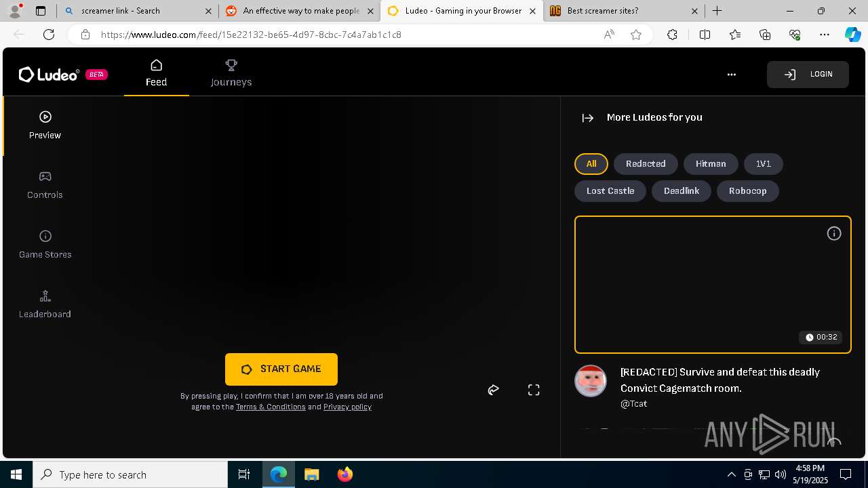Screen dimensions: 868x488
Task: Show hidden system tray icons
Action: (731, 474)
